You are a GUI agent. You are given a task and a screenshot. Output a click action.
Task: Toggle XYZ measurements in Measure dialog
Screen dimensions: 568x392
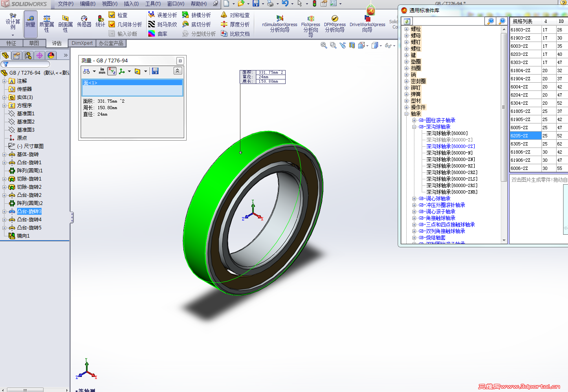(x=112, y=71)
